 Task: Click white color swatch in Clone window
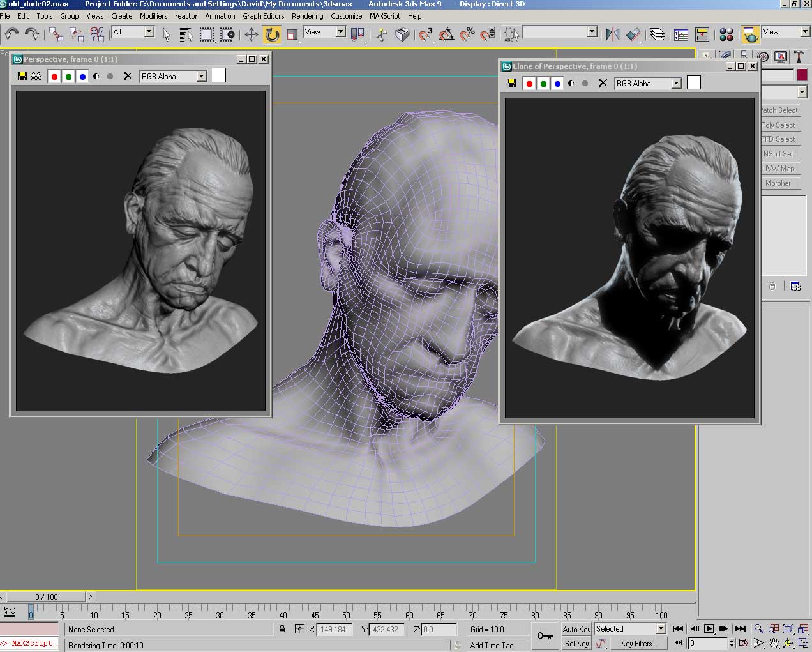(x=693, y=82)
